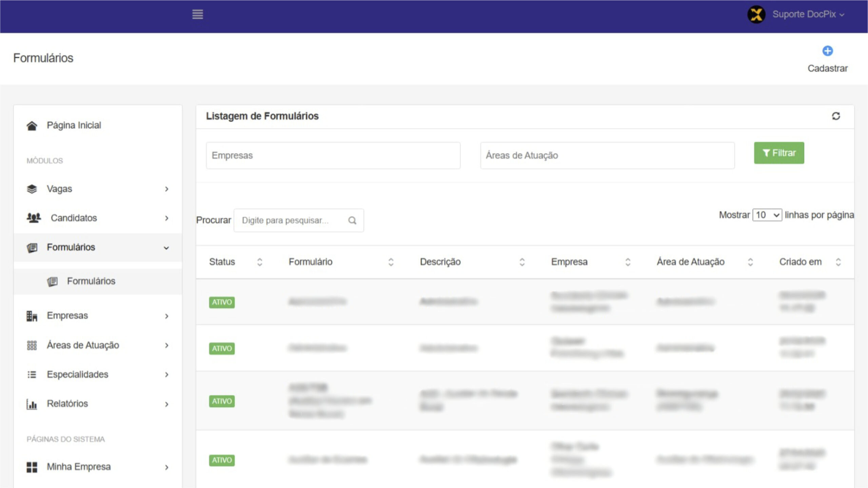Open the Minha Empresa page link
868x488 pixels.
click(78, 467)
